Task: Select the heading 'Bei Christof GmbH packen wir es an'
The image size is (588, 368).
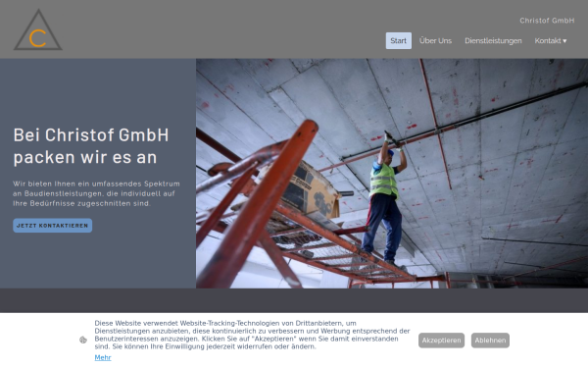Action: [x=91, y=146]
